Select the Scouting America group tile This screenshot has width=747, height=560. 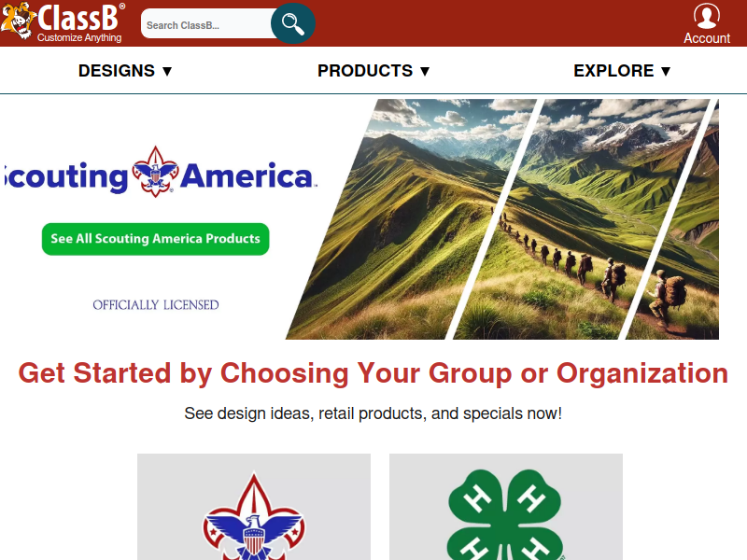pos(254,507)
